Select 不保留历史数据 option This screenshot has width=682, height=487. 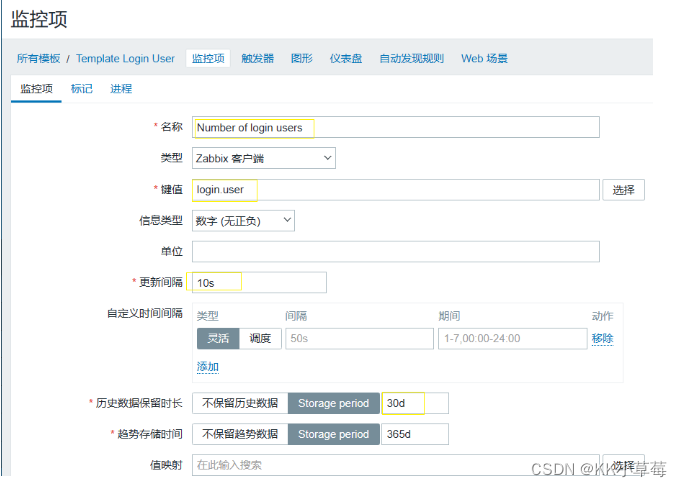tap(240, 403)
